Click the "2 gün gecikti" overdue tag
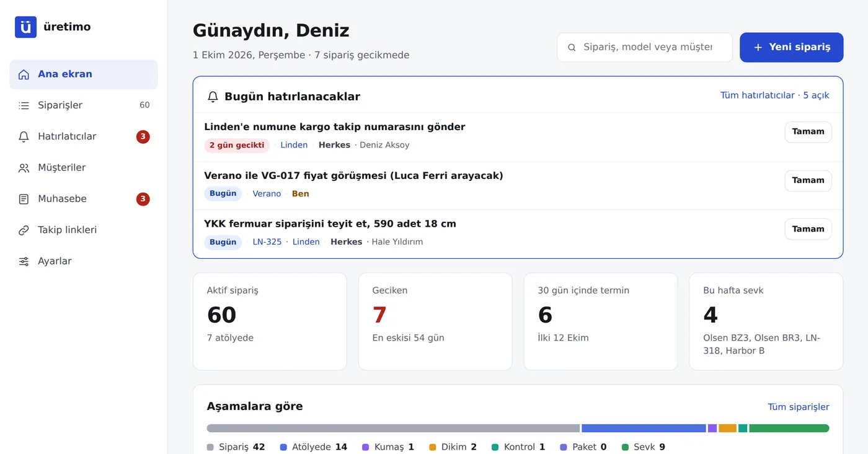The image size is (868, 454). coord(237,146)
